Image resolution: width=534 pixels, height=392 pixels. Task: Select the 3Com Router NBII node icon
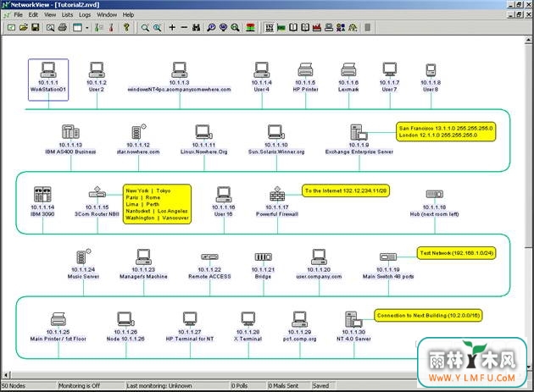pyautogui.click(x=97, y=192)
